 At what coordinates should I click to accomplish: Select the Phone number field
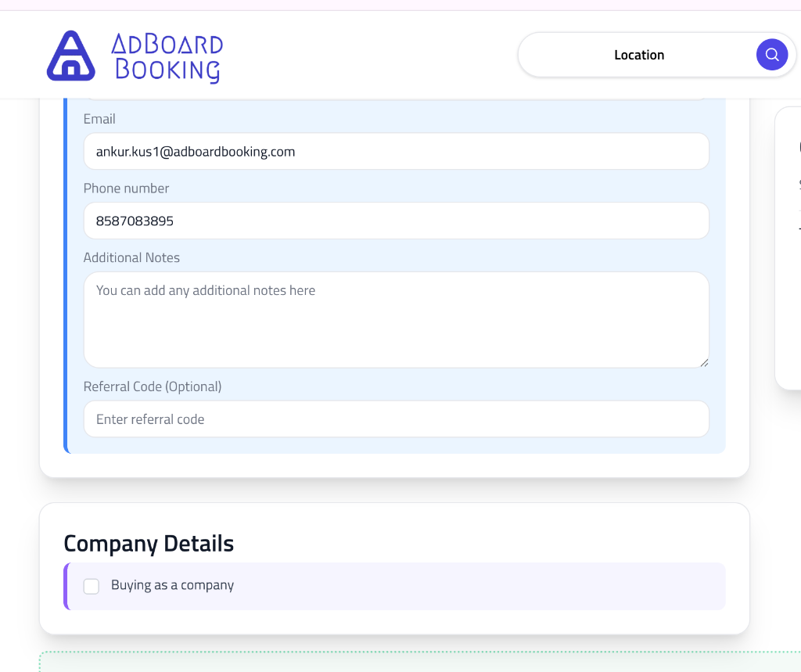point(396,221)
